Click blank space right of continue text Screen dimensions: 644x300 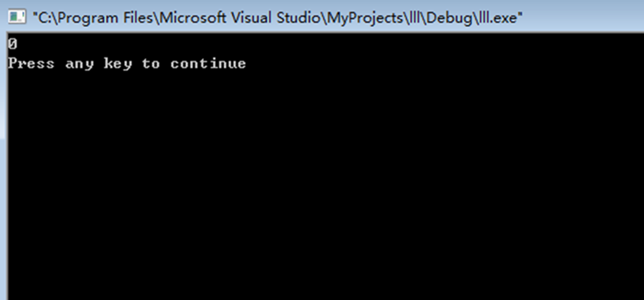point(441,64)
